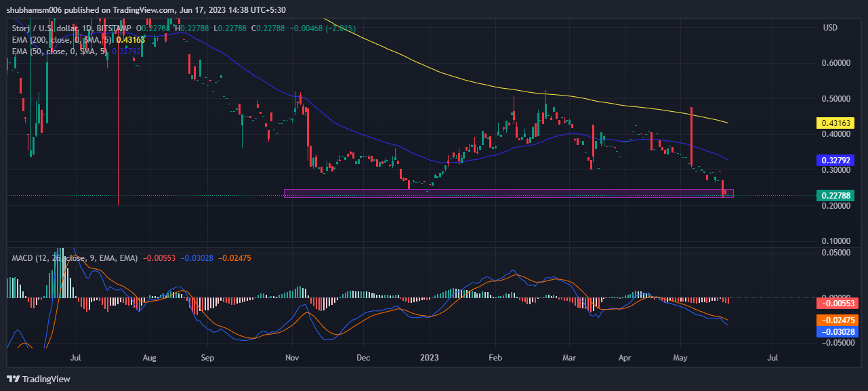Screen dimensions: 868x391
Task: Click the Feb label on time axis
Action: click(495, 356)
